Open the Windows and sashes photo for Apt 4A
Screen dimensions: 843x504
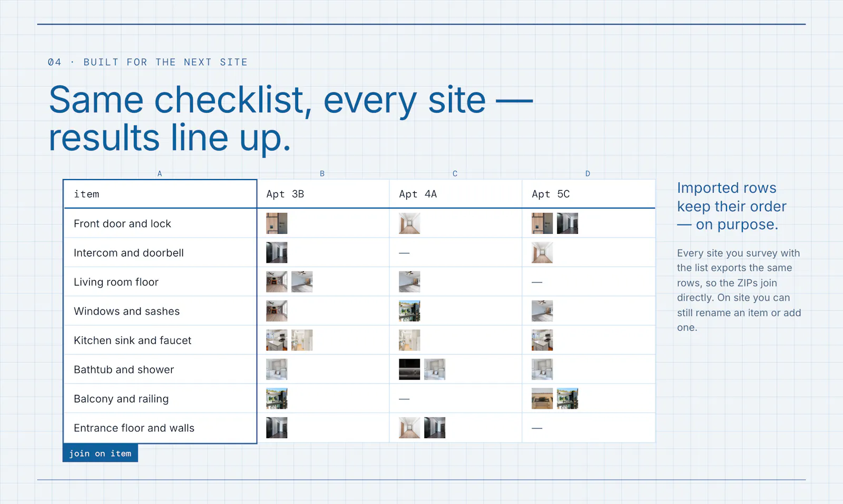[409, 311]
